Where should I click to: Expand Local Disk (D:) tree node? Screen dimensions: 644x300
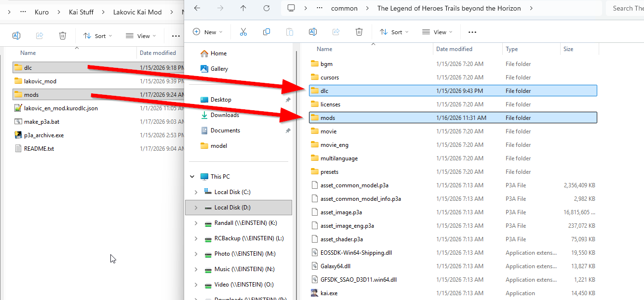click(196, 208)
